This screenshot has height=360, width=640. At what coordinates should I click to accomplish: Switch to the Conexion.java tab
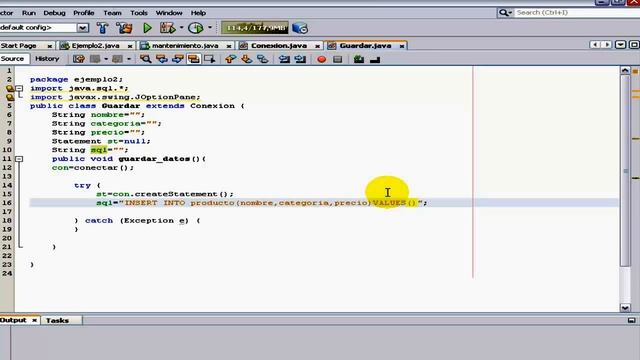point(279,46)
